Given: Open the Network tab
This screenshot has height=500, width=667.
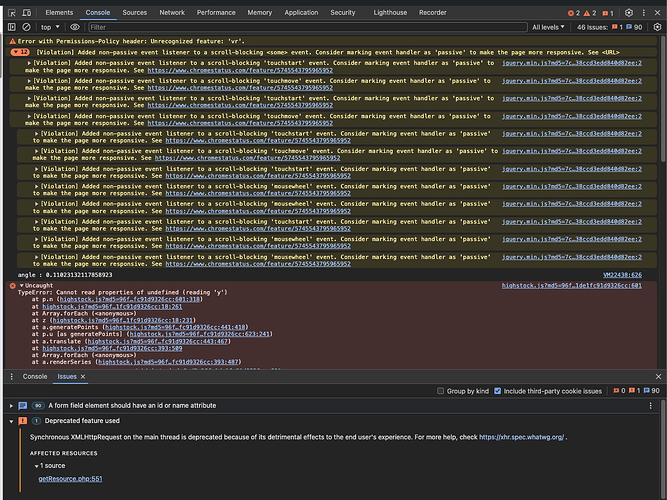Looking at the screenshot, I should click(x=172, y=13).
